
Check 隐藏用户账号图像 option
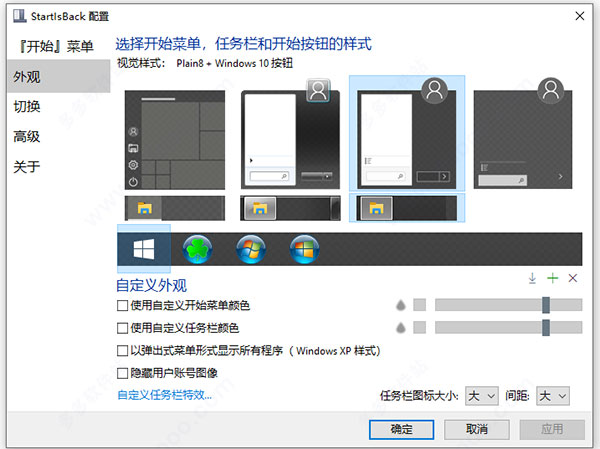pyautogui.click(x=122, y=373)
